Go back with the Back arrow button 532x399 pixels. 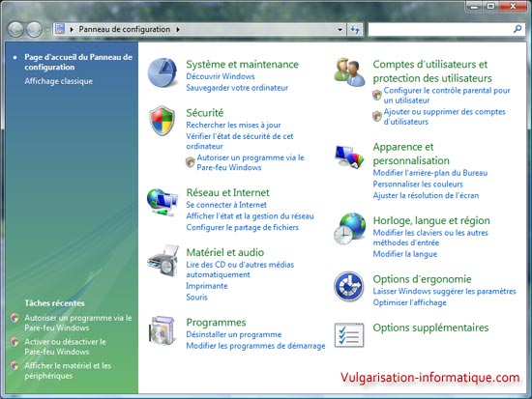pos(15,30)
